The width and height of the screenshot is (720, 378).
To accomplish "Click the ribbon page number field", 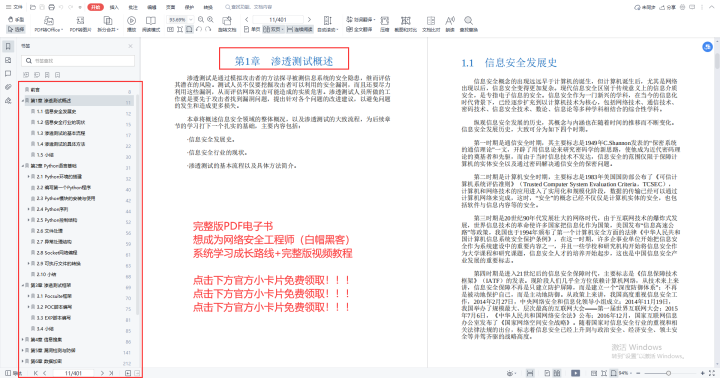I will [x=278, y=19].
